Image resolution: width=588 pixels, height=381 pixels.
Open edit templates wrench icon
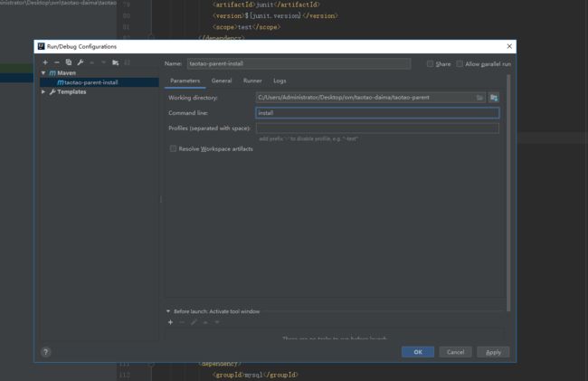[x=81, y=62]
